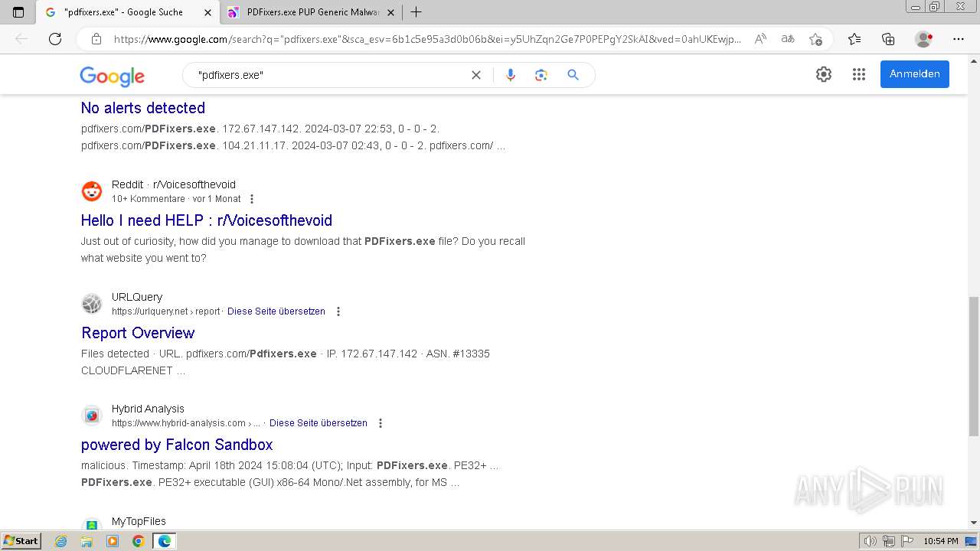Open a new browser tab
The width and height of the screenshot is (980, 551).
point(416,12)
